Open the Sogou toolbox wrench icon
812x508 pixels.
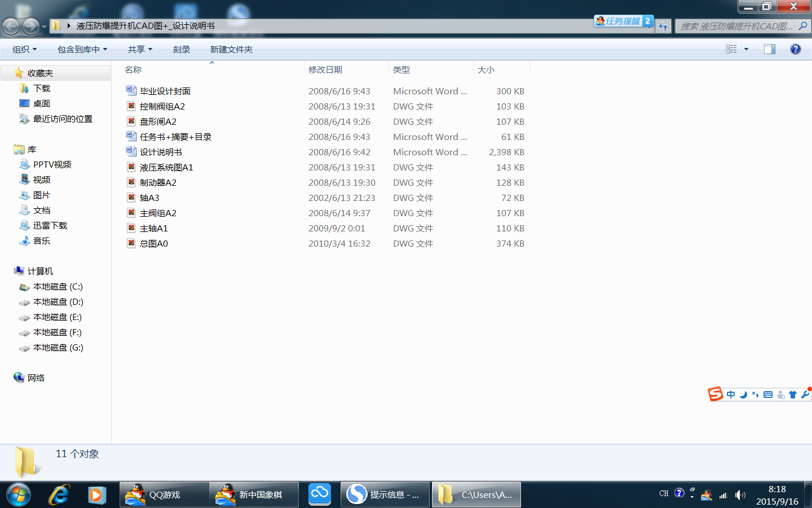(x=805, y=395)
